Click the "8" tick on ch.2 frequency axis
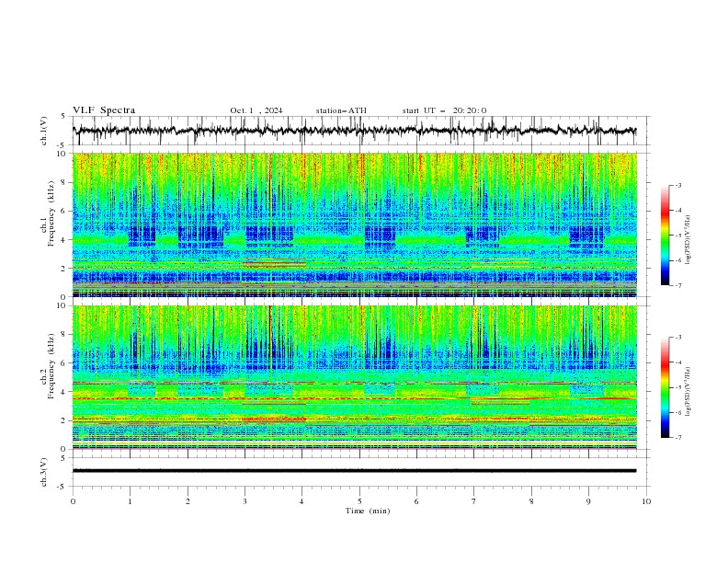The width and height of the screenshot is (728, 563). pyautogui.click(x=63, y=335)
